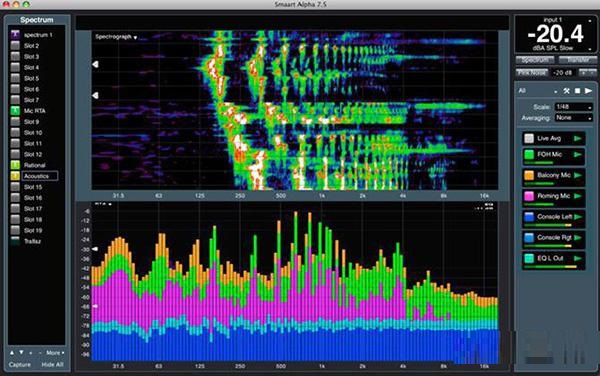Switch to the Transfer mode tab
The image size is (600, 376).
[578, 60]
